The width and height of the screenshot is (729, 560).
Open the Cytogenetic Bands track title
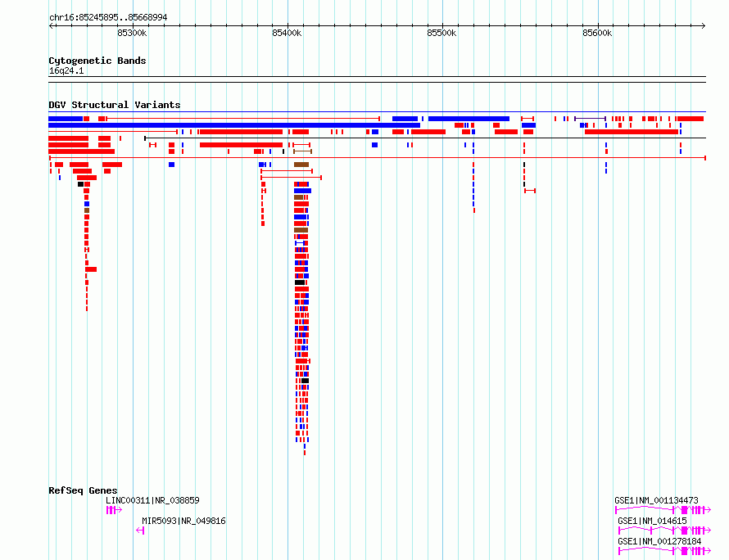(x=97, y=61)
